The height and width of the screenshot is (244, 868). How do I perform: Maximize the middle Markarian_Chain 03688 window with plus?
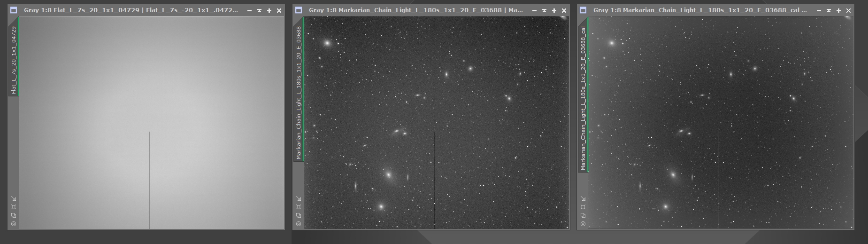[554, 10]
